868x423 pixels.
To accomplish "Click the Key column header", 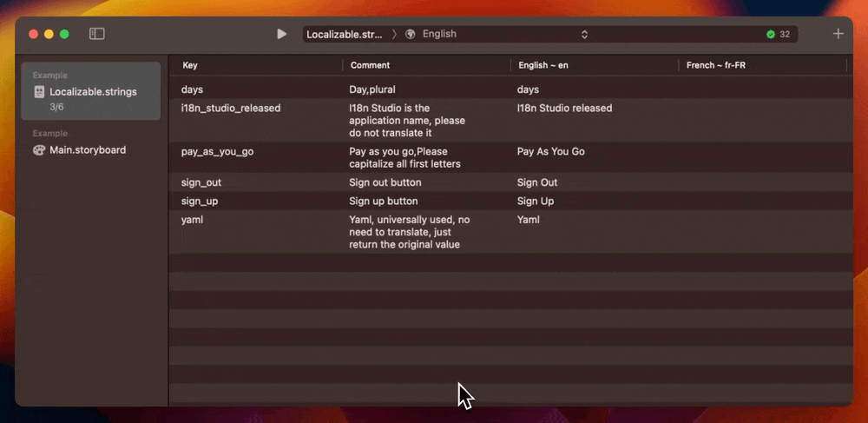I will pos(190,65).
